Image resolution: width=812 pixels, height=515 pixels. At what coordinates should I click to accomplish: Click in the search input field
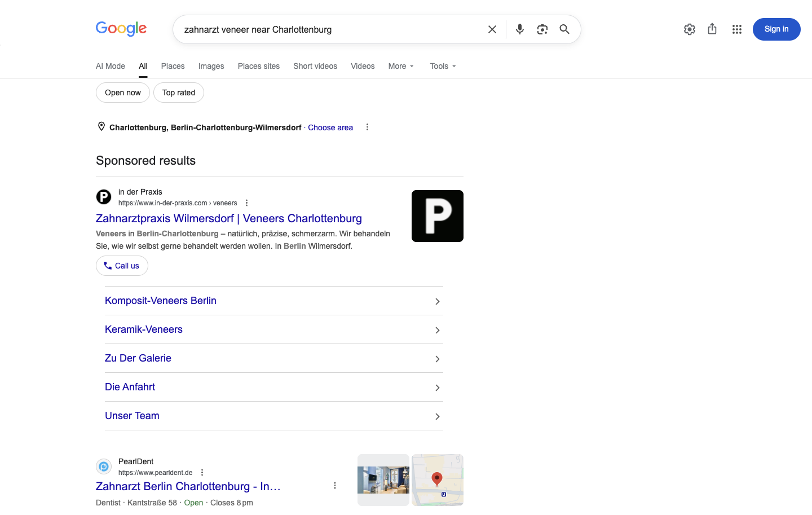pyautogui.click(x=332, y=29)
